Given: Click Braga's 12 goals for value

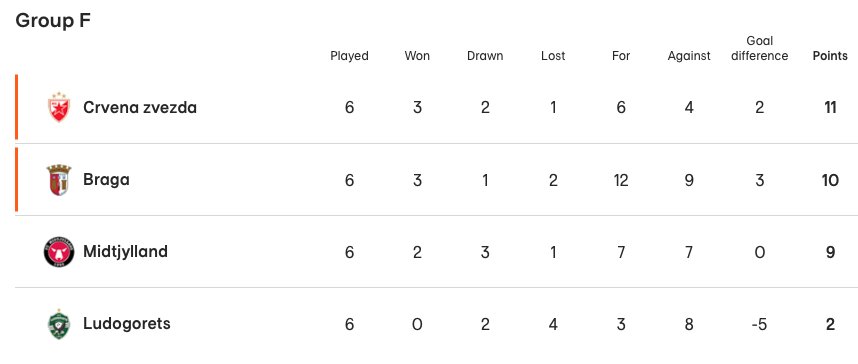Looking at the screenshot, I should pyautogui.click(x=621, y=180).
